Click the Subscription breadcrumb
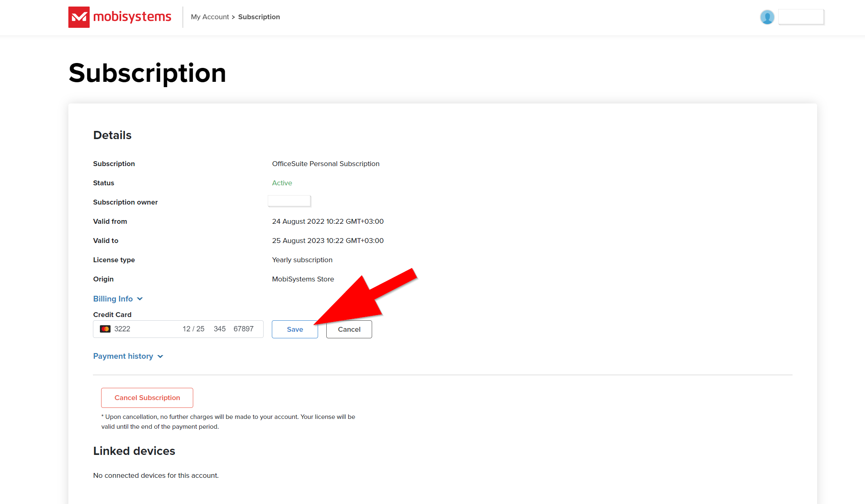Viewport: 865px width, 504px height. click(259, 17)
